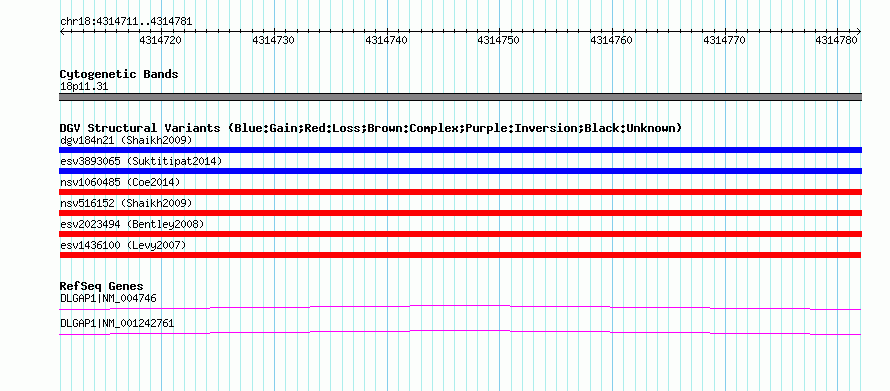The height and width of the screenshot is (391, 890).
Task: Click the nsv1060485 (Coe2014) label
Action: 120,182
